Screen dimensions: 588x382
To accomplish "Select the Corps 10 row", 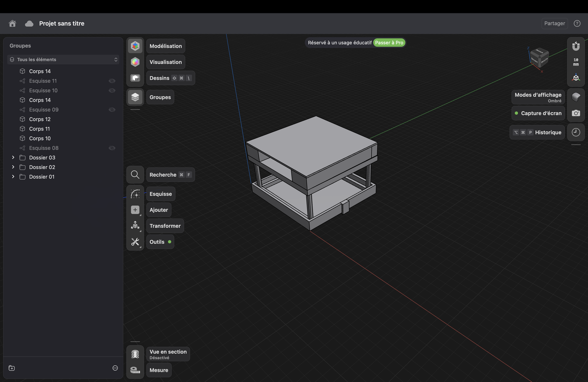I will 63,139.
